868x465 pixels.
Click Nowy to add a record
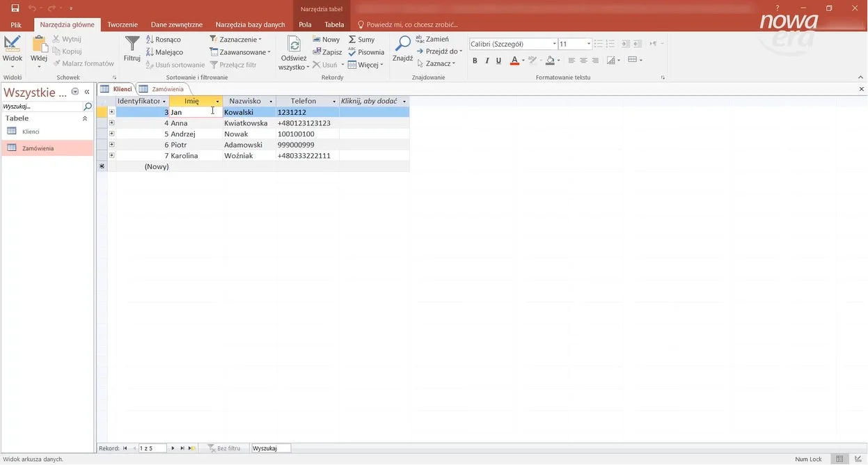pyautogui.click(x=326, y=40)
